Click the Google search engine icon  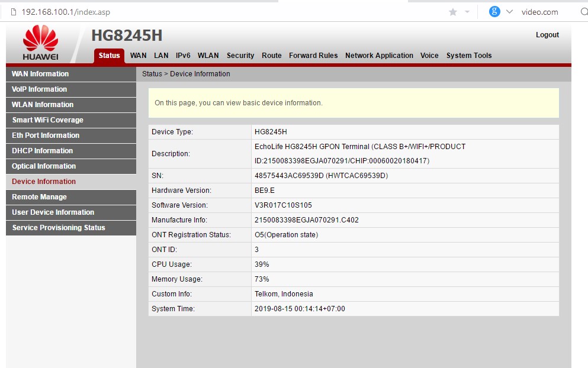pyautogui.click(x=494, y=12)
